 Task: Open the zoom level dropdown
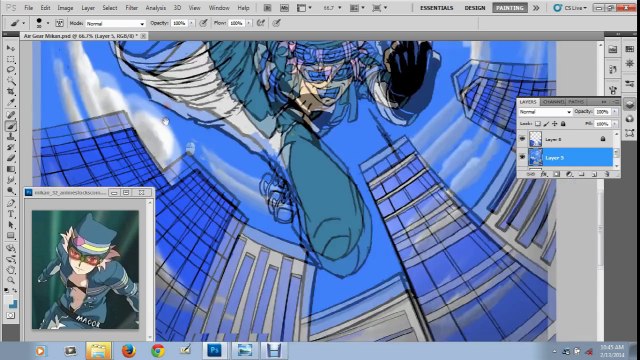coord(339,8)
